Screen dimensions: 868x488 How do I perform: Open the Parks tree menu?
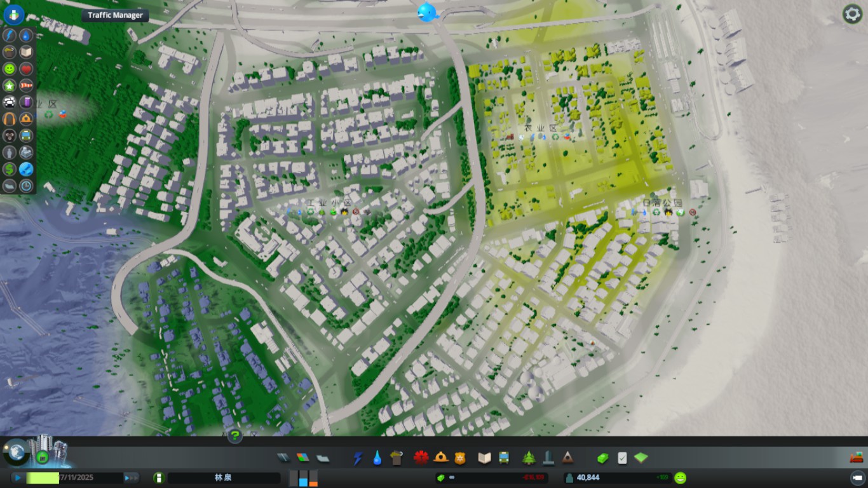[x=529, y=457]
